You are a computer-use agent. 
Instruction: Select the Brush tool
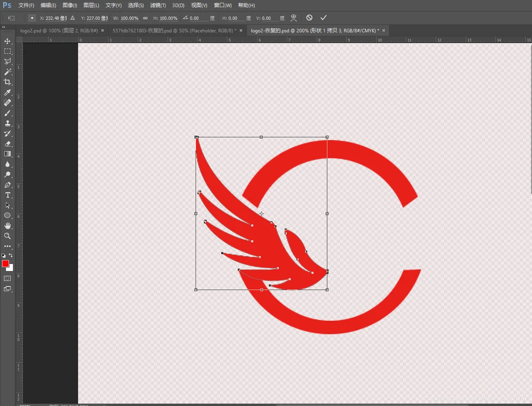point(8,113)
